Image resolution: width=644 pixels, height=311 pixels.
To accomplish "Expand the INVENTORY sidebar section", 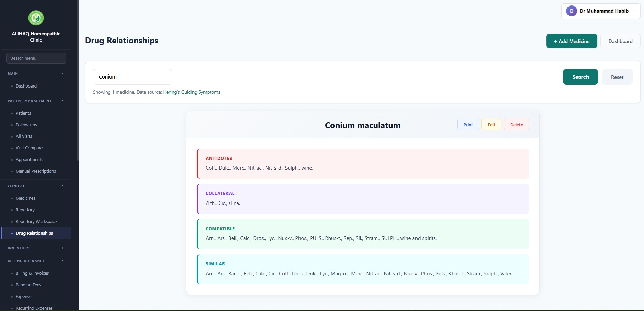I will 36,248.
